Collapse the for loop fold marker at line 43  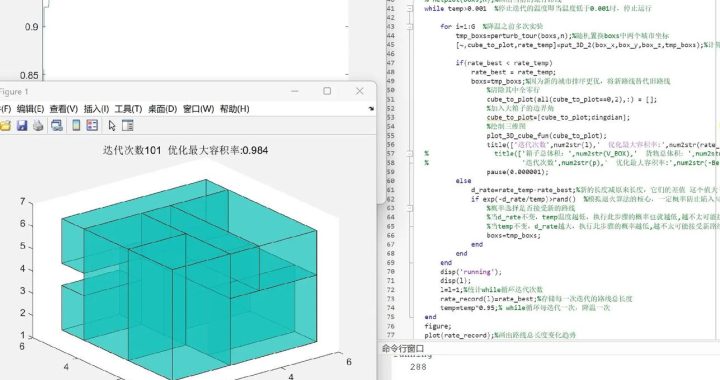410,26
